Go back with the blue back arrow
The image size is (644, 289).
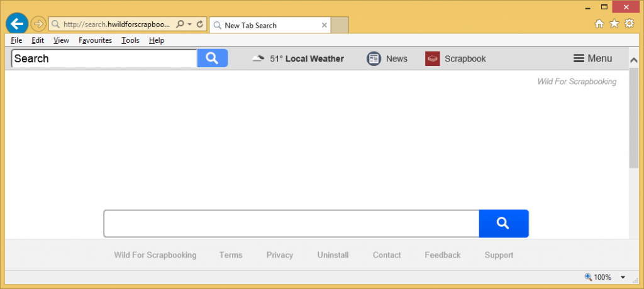click(17, 25)
